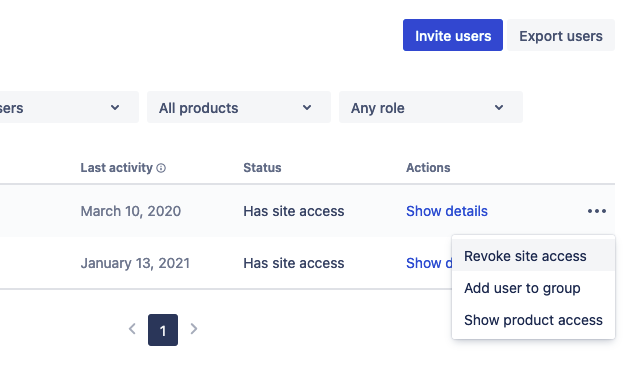Select Revoke site access menu item

pos(534,256)
